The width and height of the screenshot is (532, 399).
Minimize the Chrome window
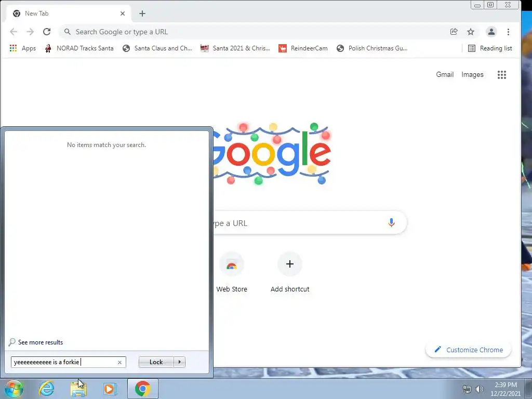[477, 5]
